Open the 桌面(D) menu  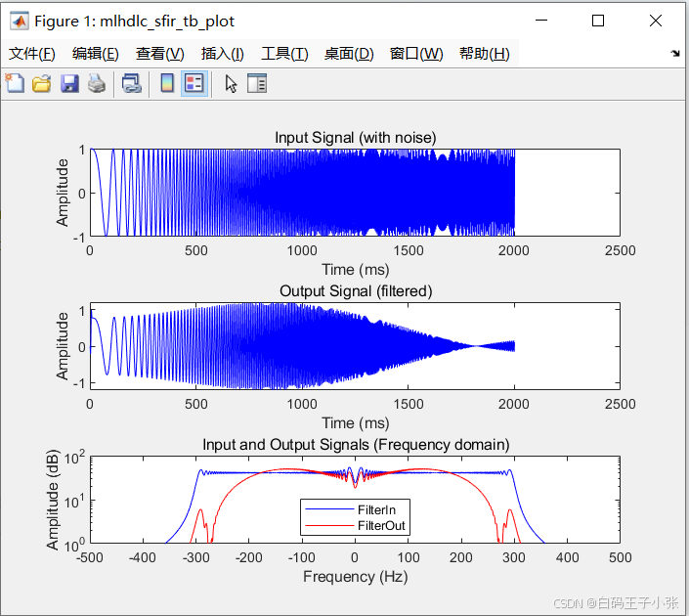[x=349, y=54]
